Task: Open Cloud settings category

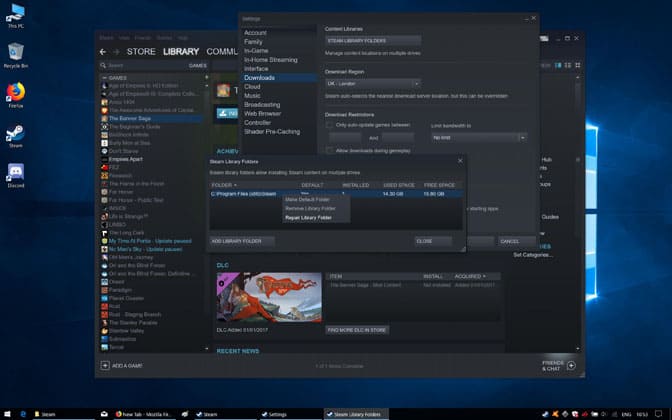Action: [252, 87]
